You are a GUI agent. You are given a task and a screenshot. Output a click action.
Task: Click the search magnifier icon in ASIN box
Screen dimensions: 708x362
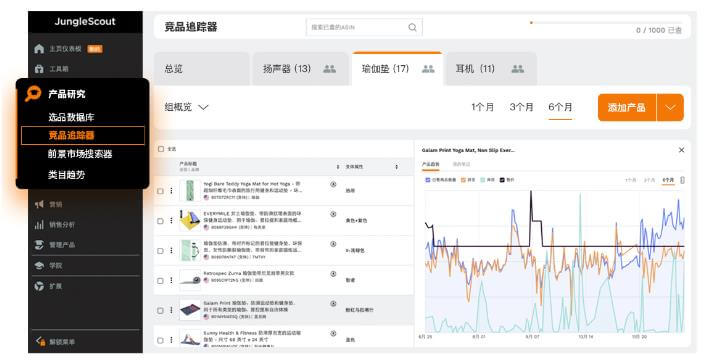pyautogui.click(x=412, y=28)
